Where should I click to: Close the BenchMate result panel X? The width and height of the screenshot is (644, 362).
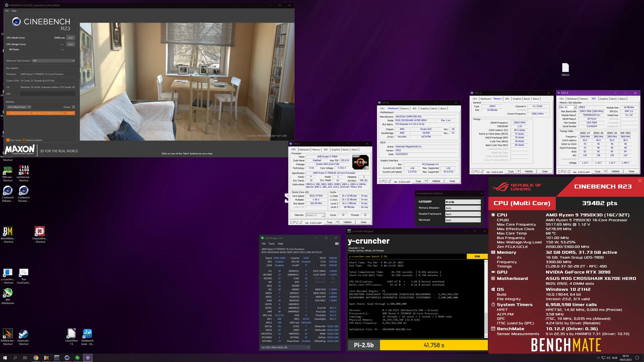(x=640, y=181)
